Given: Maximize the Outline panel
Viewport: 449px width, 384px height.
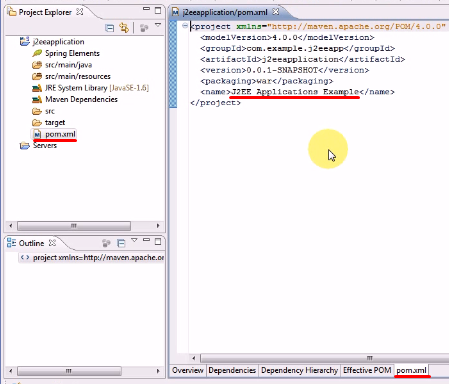Looking at the screenshot, I should [158, 241].
